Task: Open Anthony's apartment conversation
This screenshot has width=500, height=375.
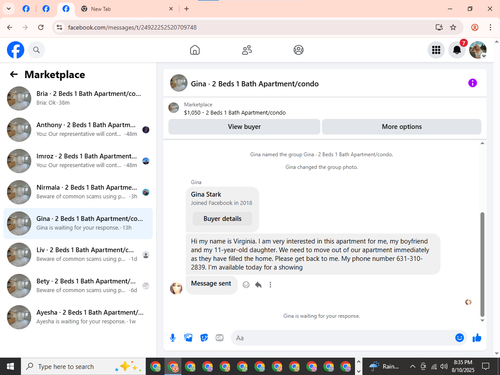Action: pyautogui.click(x=78, y=130)
